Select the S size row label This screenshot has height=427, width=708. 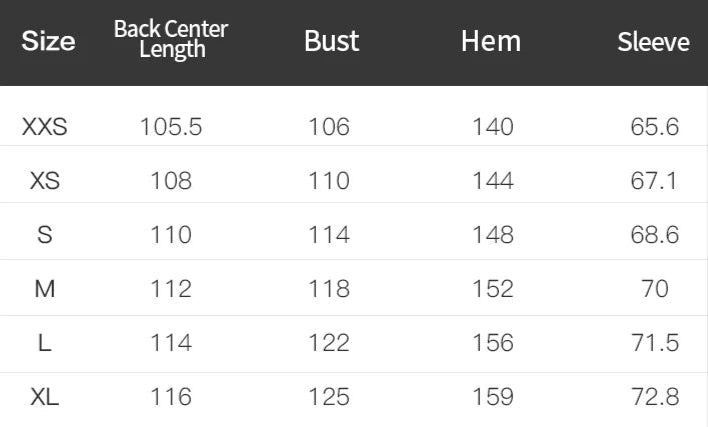45,235
